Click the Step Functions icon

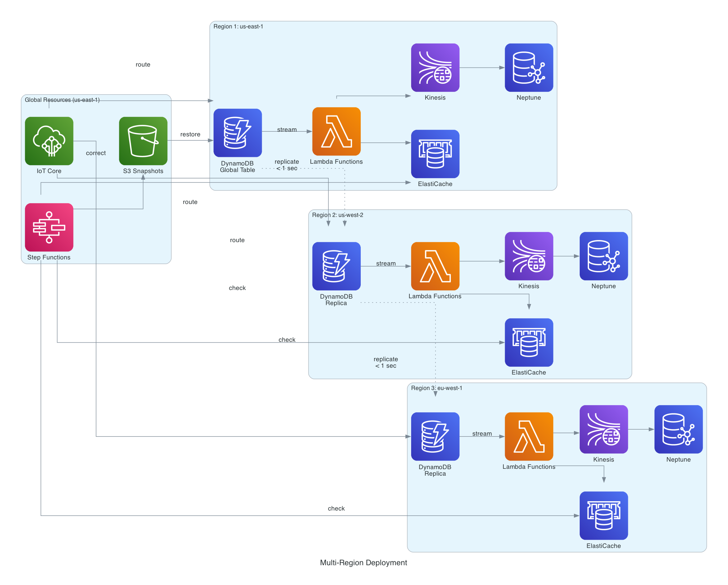[49, 227]
